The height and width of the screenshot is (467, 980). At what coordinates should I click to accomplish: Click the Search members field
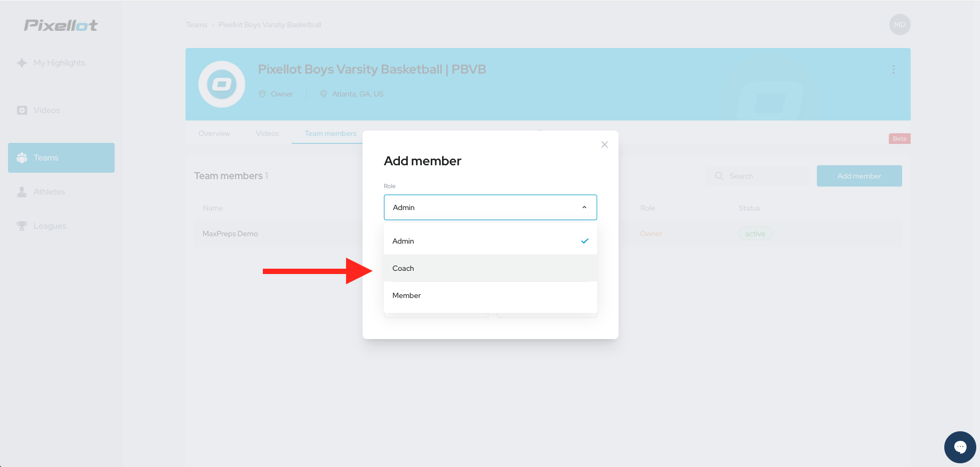pyautogui.click(x=757, y=176)
